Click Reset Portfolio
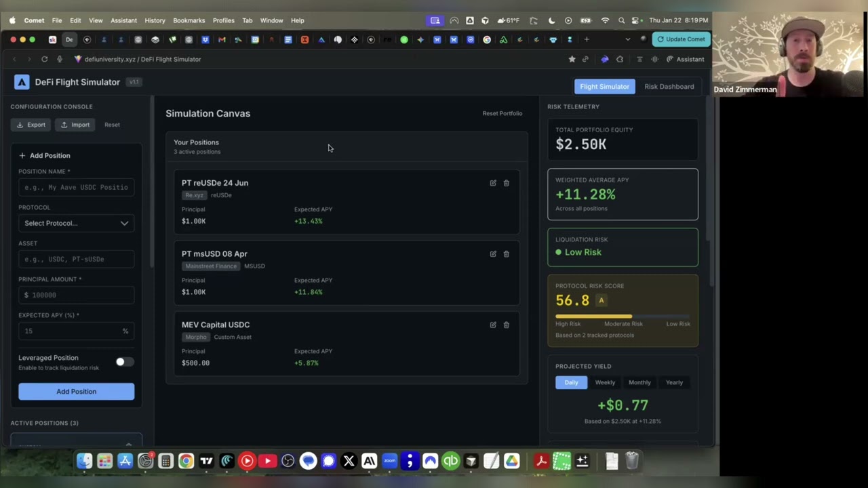Viewport: 868px width, 488px height. pyautogui.click(x=502, y=113)
